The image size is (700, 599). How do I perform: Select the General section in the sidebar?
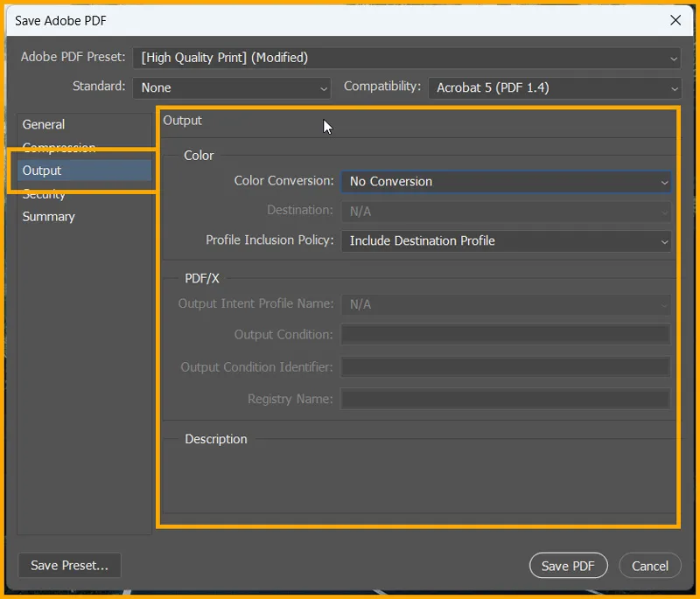[x=43, y=124]
